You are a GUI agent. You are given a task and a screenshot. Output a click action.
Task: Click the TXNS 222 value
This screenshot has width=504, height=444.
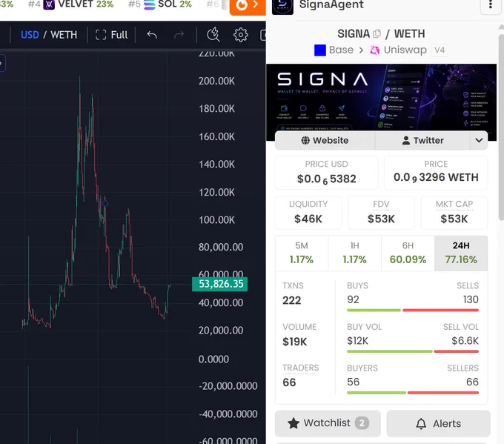[291, 300]
